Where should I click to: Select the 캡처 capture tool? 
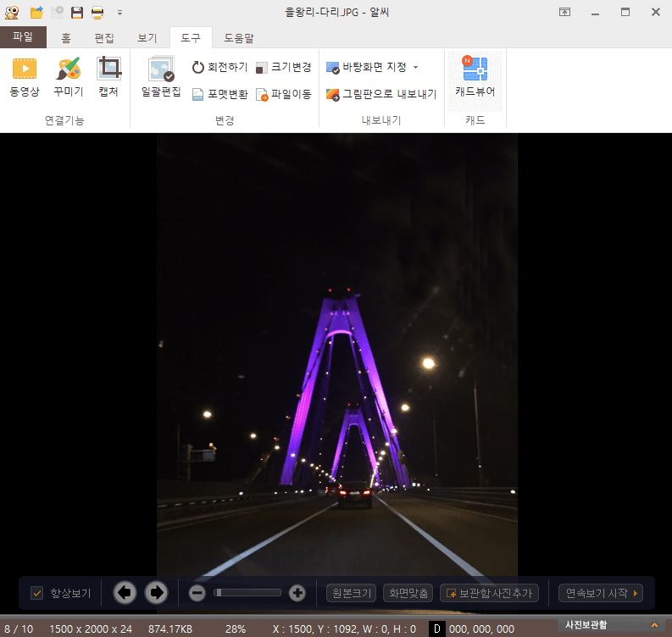108,77
